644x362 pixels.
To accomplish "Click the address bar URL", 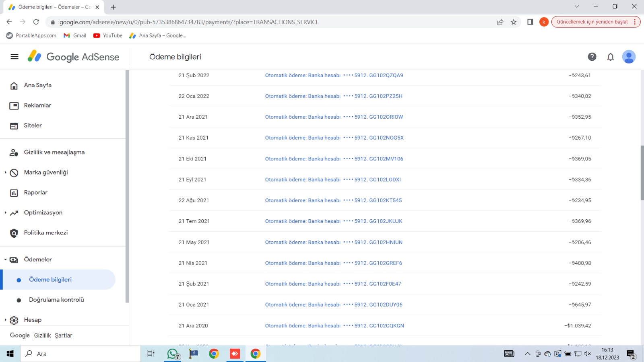I will (189, 22).
